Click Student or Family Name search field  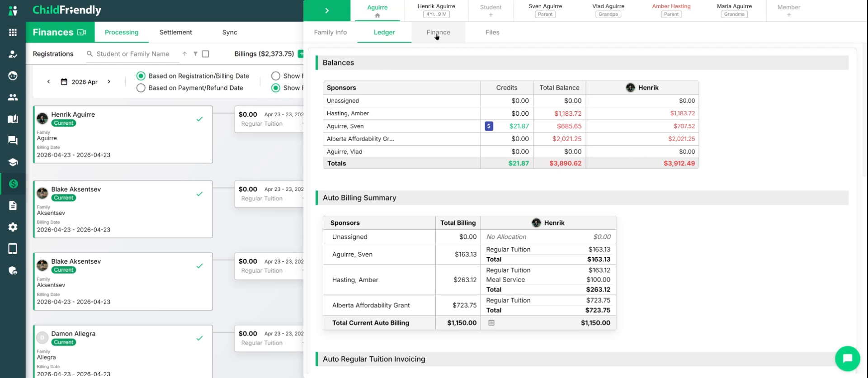click(133, 54)
